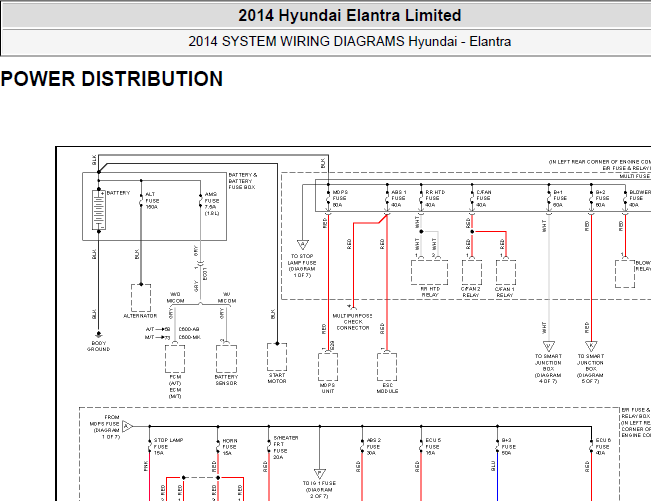Click the RR HTD relay box
Image resolution: width=651 pixels, height=501 pixels.
tap(429, 272)
